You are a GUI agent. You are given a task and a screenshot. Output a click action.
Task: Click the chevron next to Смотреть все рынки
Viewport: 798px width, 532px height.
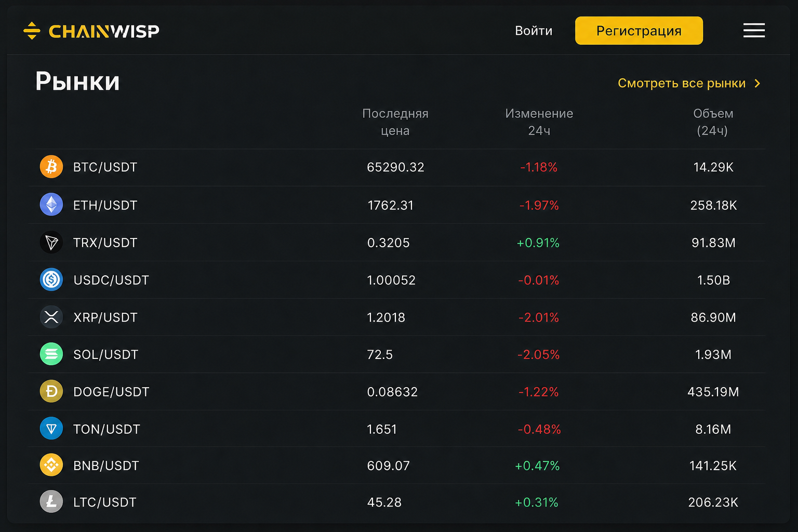(x=757, y=83)
